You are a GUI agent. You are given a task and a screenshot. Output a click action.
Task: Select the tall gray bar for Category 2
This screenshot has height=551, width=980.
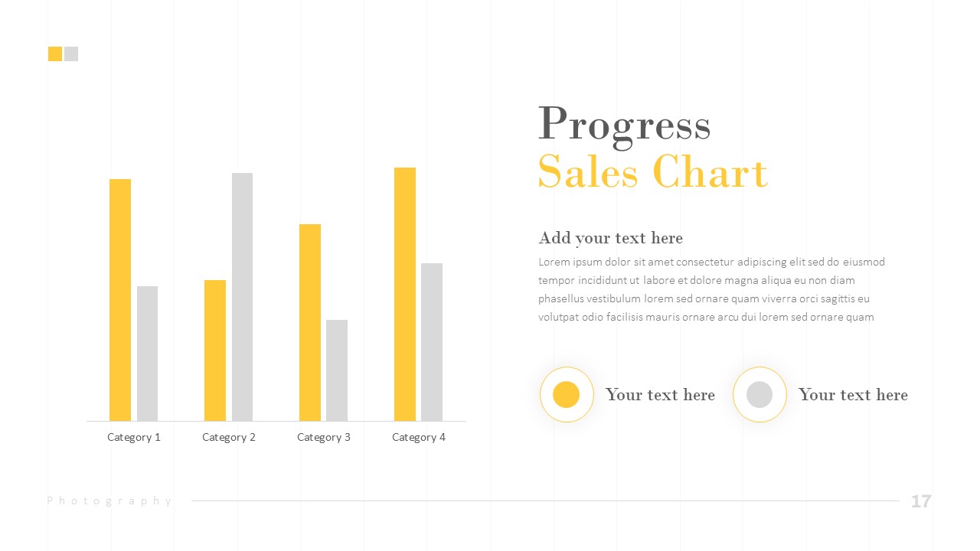[x=242, y=297]
